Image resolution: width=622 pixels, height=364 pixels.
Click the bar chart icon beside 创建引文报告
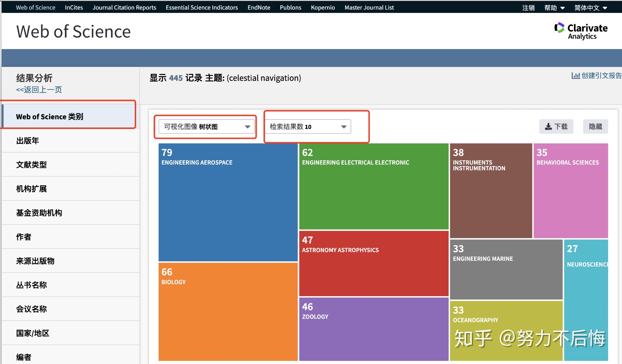[x=576, y=76]
